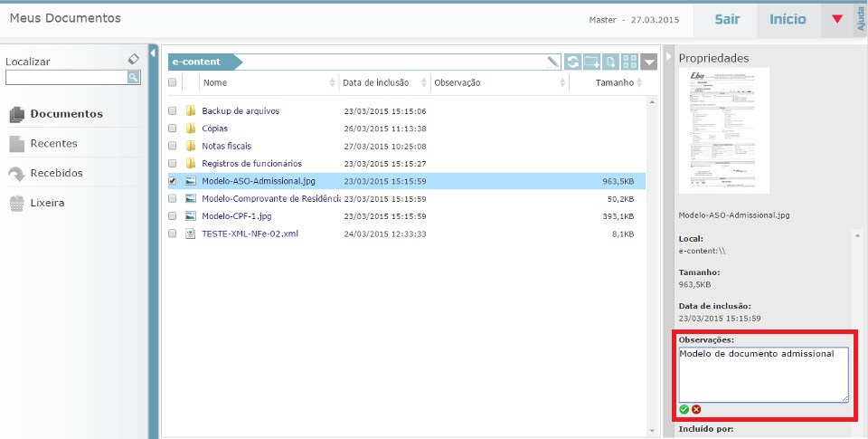Click properties panel scrollbar up arrow
This screenshot has width=868, height=439.
point(857,235)
